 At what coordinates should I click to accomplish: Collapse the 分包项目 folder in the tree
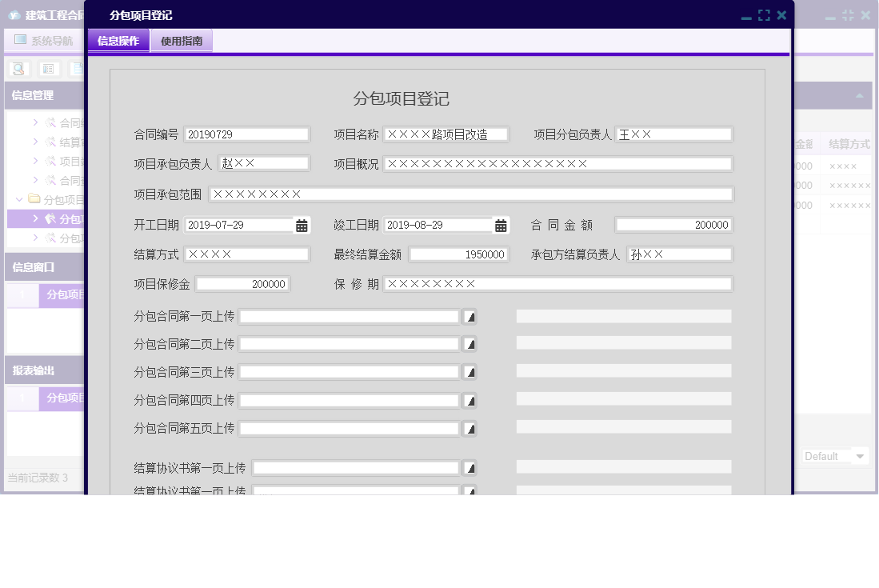pos(18,200)
